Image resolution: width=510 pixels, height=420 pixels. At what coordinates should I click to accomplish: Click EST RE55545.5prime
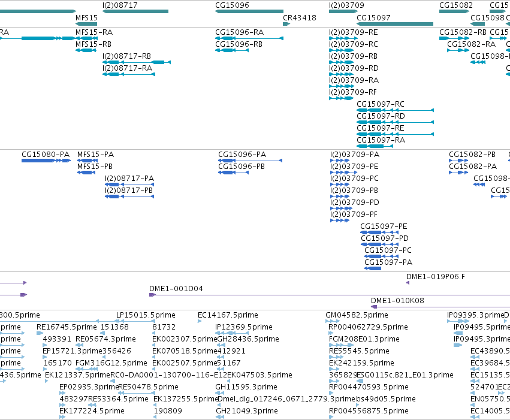tap(360, 351)
